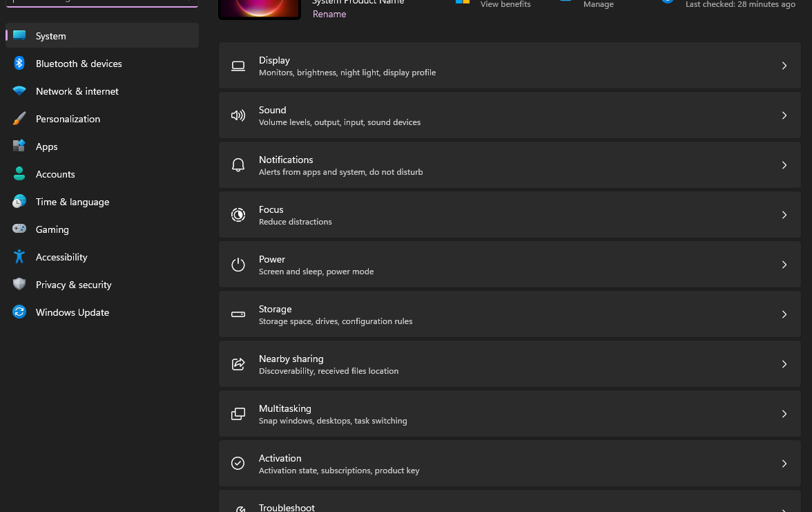The image size is (812, 512).
Task: Open Storage page using right chevron
Action: (x=784, y=314)
